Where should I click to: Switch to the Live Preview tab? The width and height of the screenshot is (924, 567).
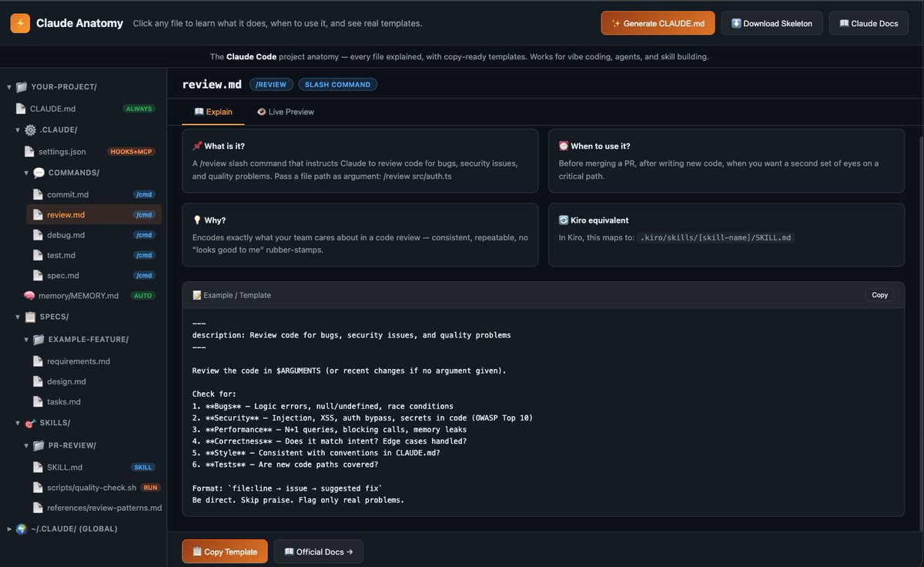[x=286, y=112]
